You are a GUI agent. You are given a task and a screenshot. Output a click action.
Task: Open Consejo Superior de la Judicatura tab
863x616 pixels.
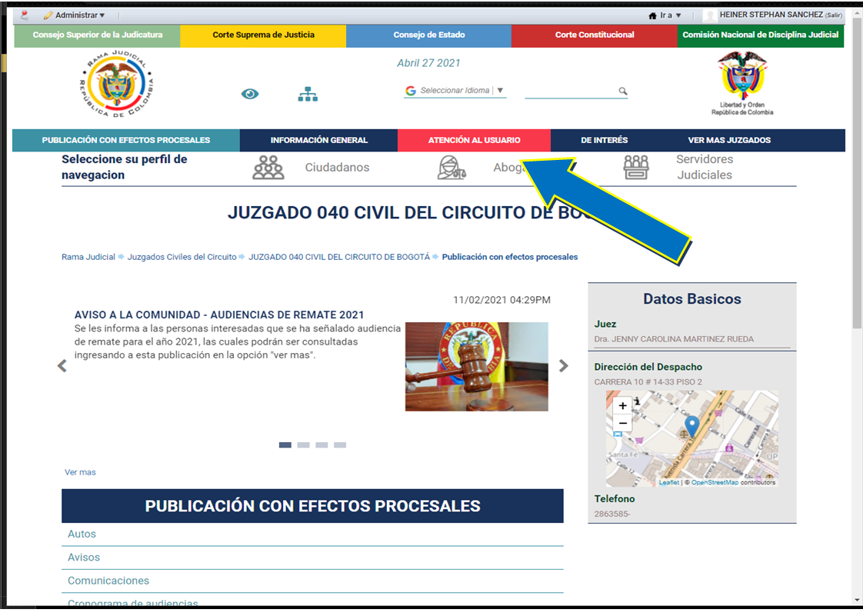[98, 35]
